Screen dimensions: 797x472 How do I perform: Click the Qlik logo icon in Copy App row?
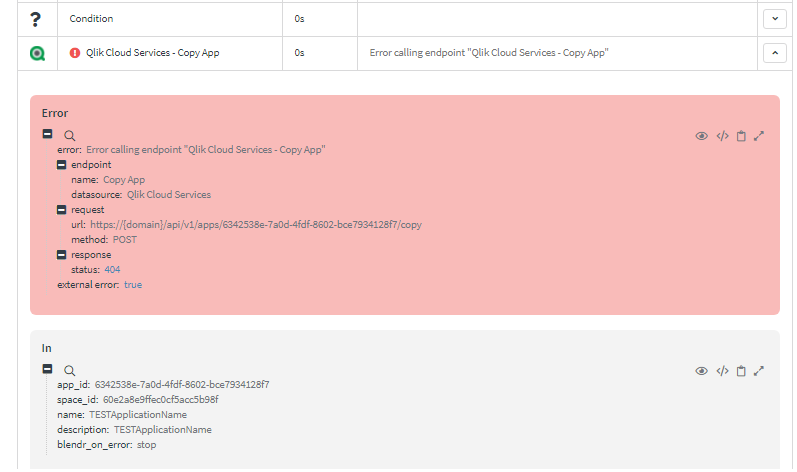coord(37,53)
